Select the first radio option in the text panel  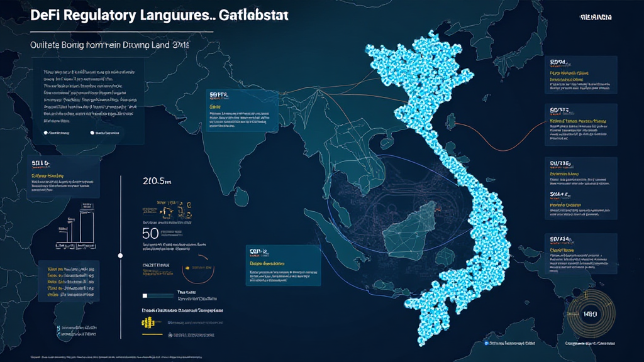(47, 133)
